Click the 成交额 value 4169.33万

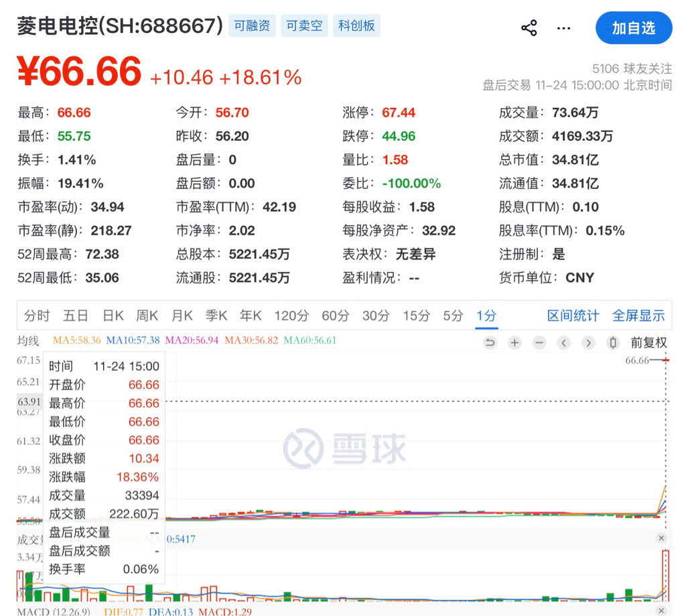[x=582, y=136]
